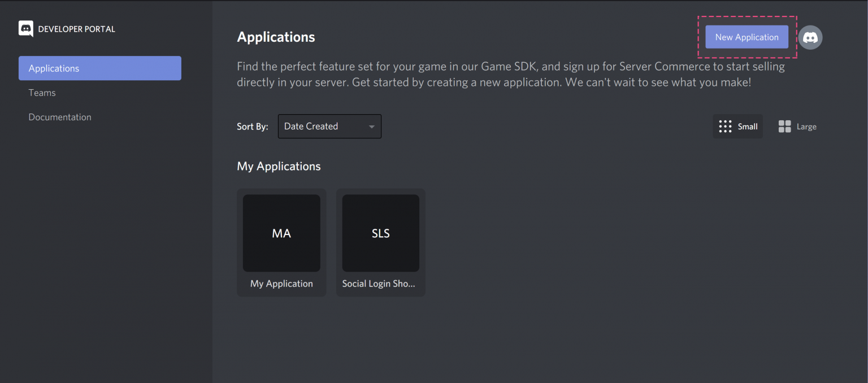Open the Social Login Sho... card
The height and width of the screenshot is (383, 868).
click(380, 242)
